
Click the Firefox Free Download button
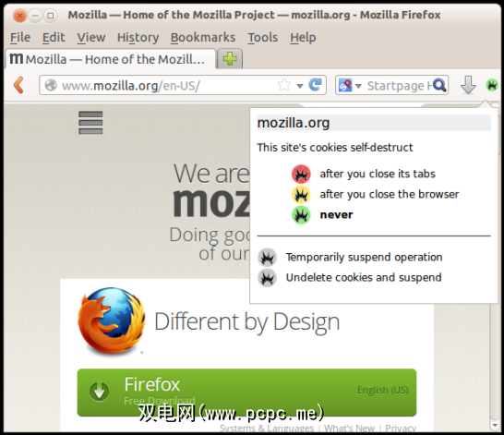click(x=246, y=393)
